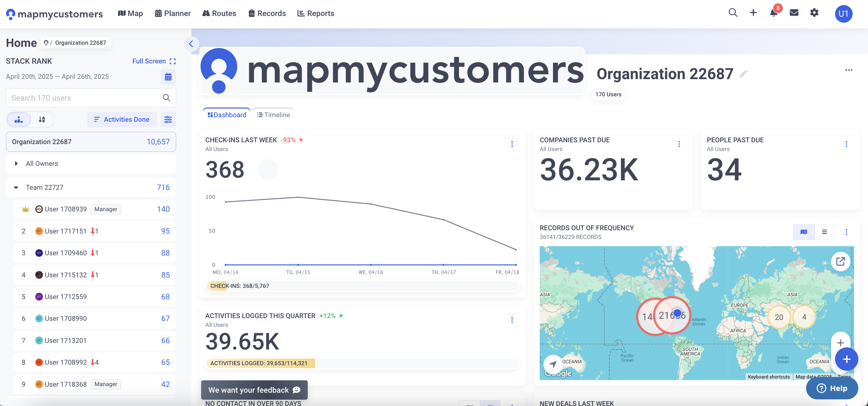
Task: Switch Records Out of Frequency to list view
Action: pyautogui.click(x=824, y=232)
